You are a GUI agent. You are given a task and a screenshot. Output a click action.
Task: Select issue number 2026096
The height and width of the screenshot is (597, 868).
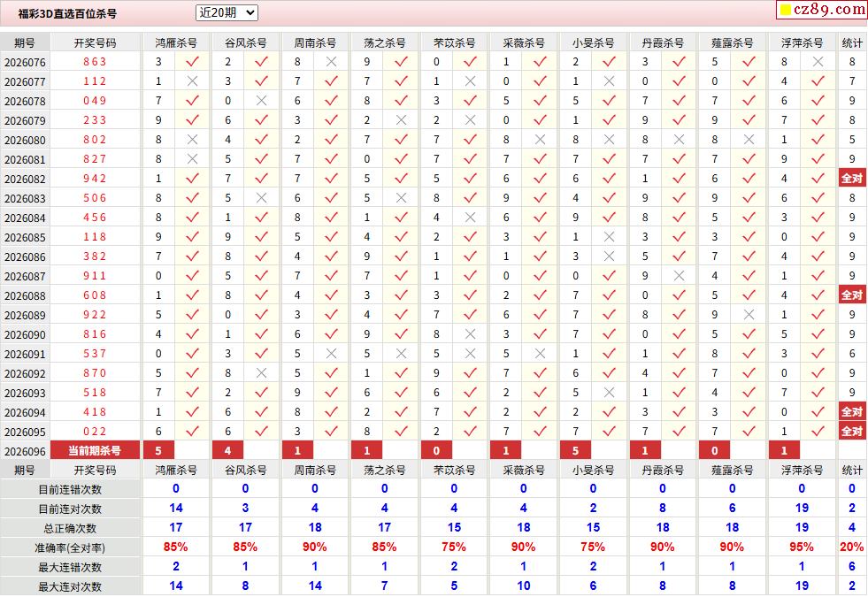point(25,451)
